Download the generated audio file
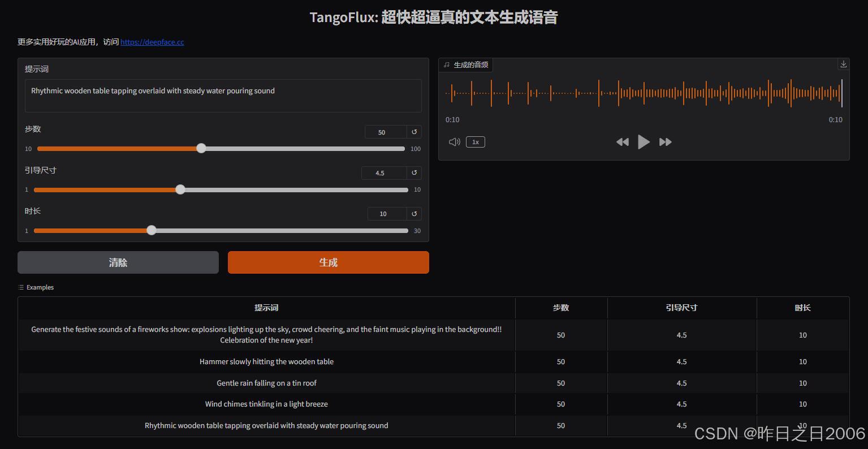The image size is (868, 449). (x=843, y=64)
